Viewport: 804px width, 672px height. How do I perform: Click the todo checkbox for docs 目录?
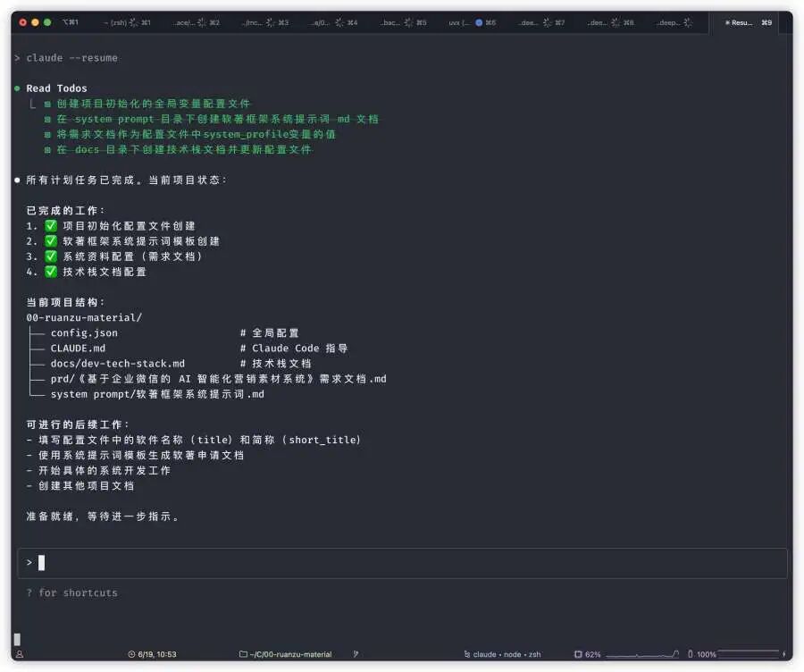tap(47, 150)
